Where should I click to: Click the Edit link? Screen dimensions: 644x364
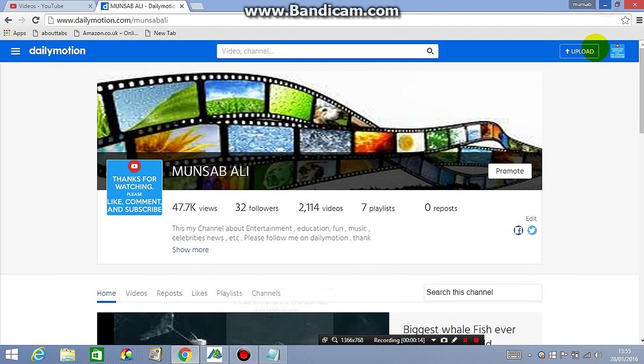[x=531, y=218]
